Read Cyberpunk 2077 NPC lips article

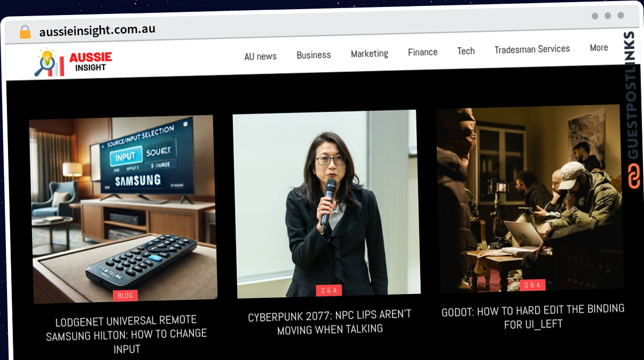pyautogui.click(x=330, y=322)
